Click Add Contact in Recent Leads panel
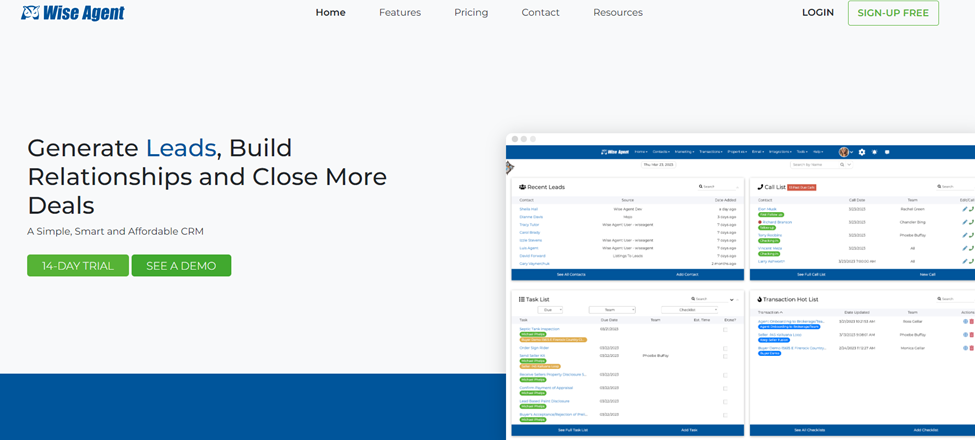Viewport: 975px width, 440px height. pos(687,274)
